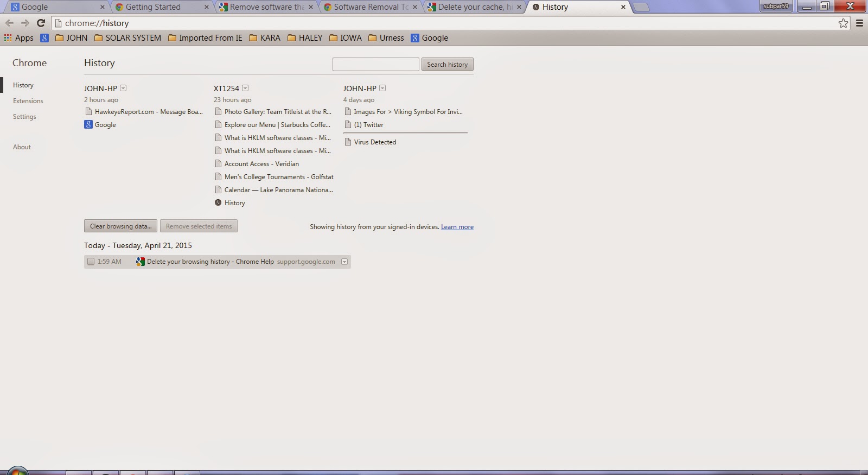The width and height of the screenshot is (868, 475).
Task: Open Extensions in the Chrome sidebar
Action: tap(28, 101)
